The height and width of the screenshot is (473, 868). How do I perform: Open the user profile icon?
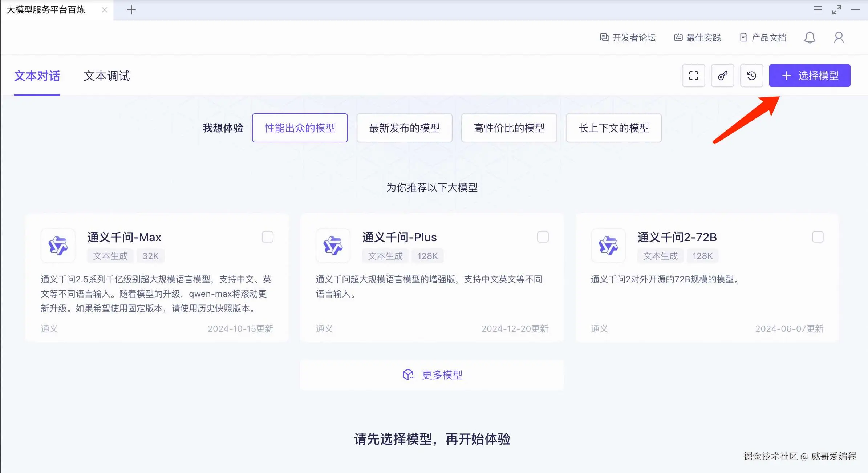pos(839,37)
